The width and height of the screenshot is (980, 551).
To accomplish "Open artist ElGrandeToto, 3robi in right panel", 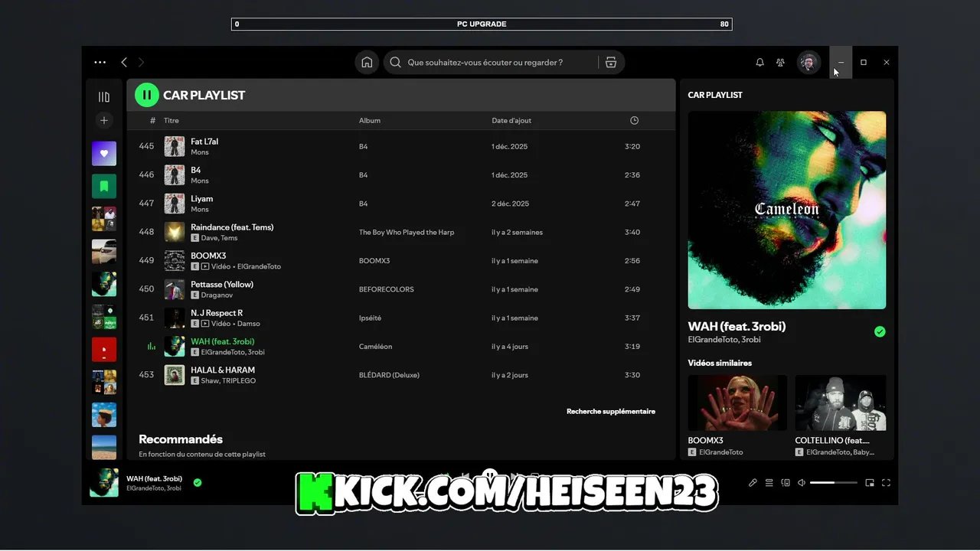I will pyautogui.click(x=724, y=340).
